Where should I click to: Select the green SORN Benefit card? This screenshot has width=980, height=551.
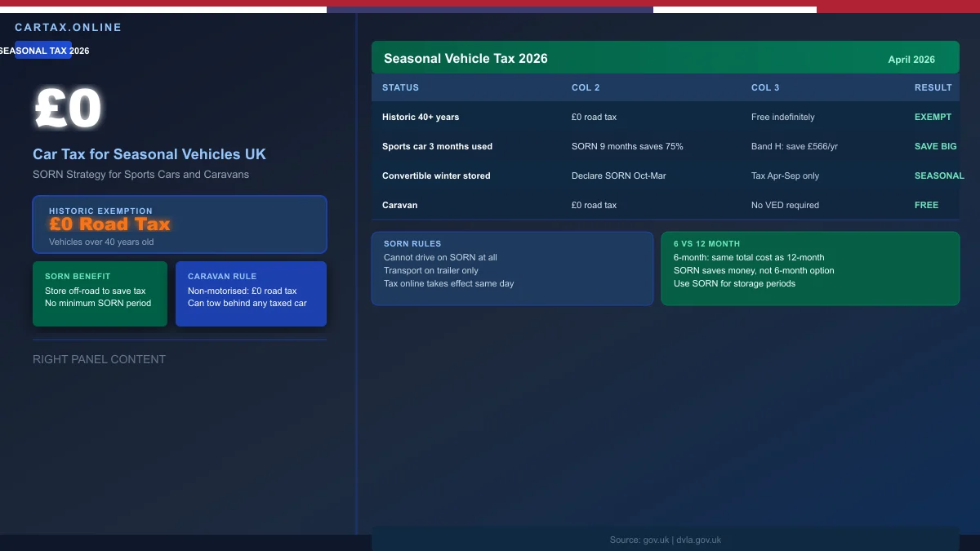pyautogui.click(x=100, y=294)
